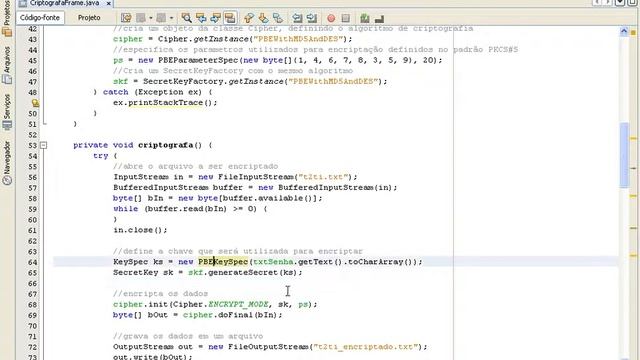Screen dimensions: 640x360
Task: Open forward history dropdown arrow
Action: [x=171, y=18]
